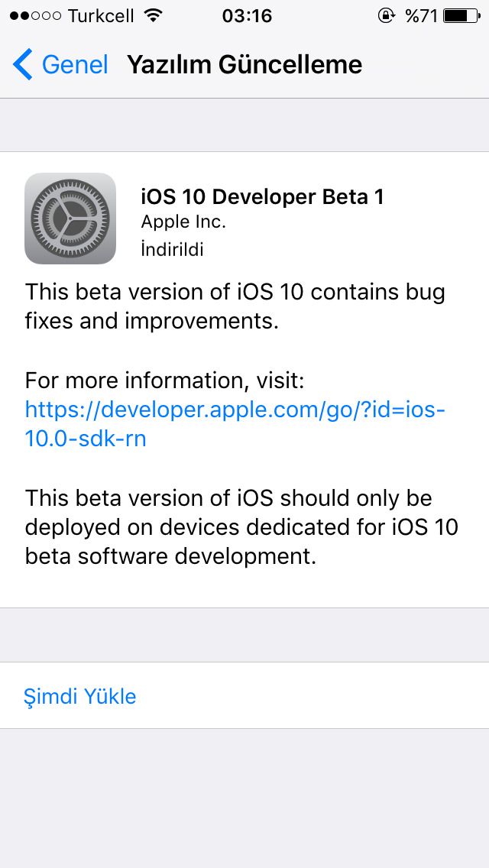Tap the Settings gear app icon
This screenshot has height=868, width=489.
pos(70,218)
